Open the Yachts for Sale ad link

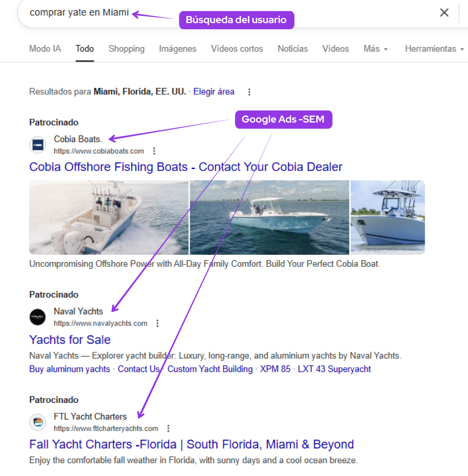click(x=70, y=340)
